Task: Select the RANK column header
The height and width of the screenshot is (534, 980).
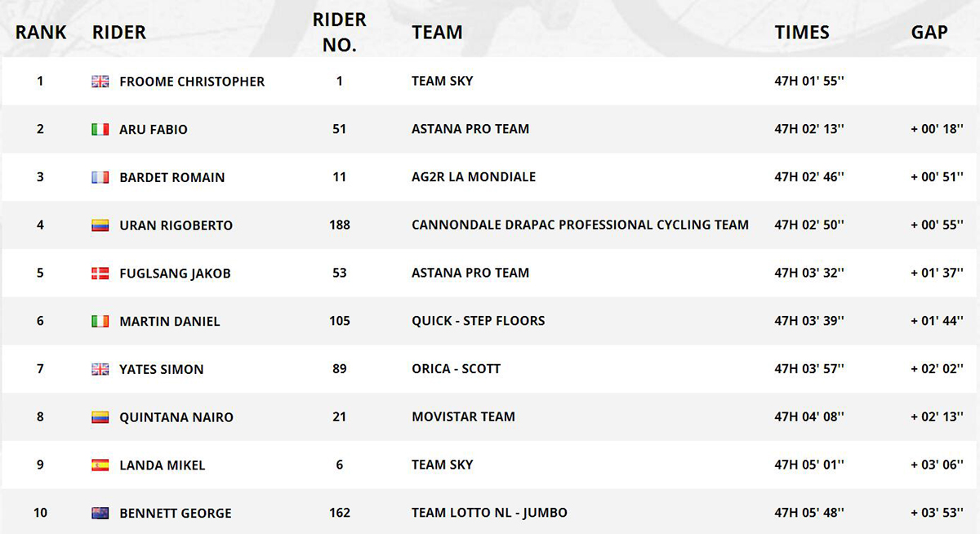Action: pyautogui.click(x=41, y=33)
